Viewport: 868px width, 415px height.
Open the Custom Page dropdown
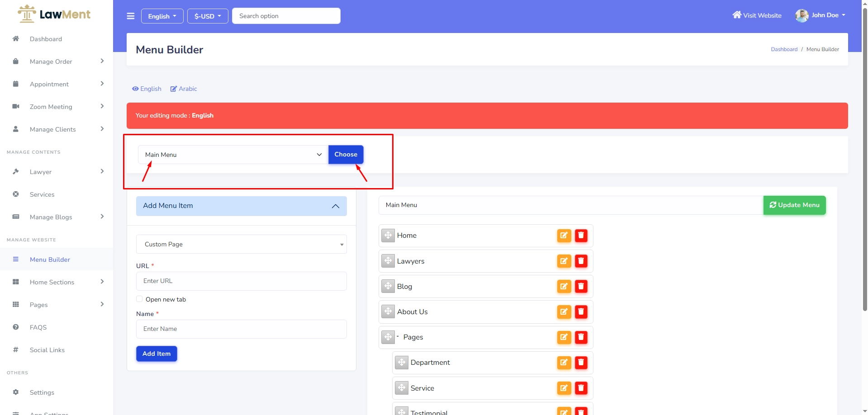click(x=241, y=244)
